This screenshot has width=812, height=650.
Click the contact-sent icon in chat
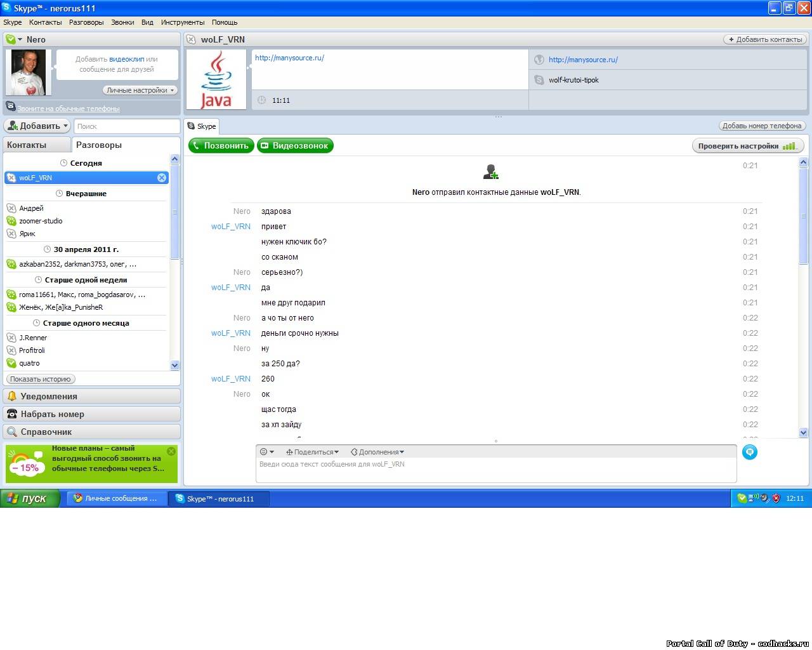tap(491, 171)
